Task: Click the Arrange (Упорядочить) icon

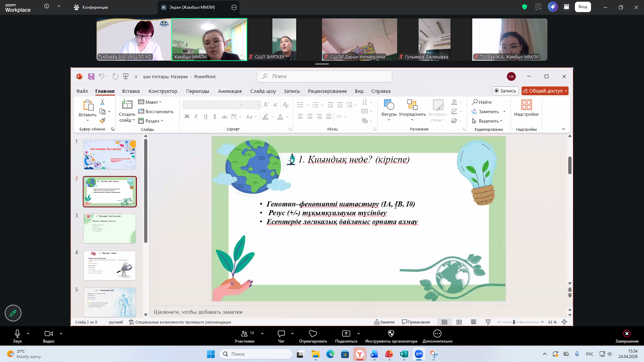Action: click(x=412, y=105)
